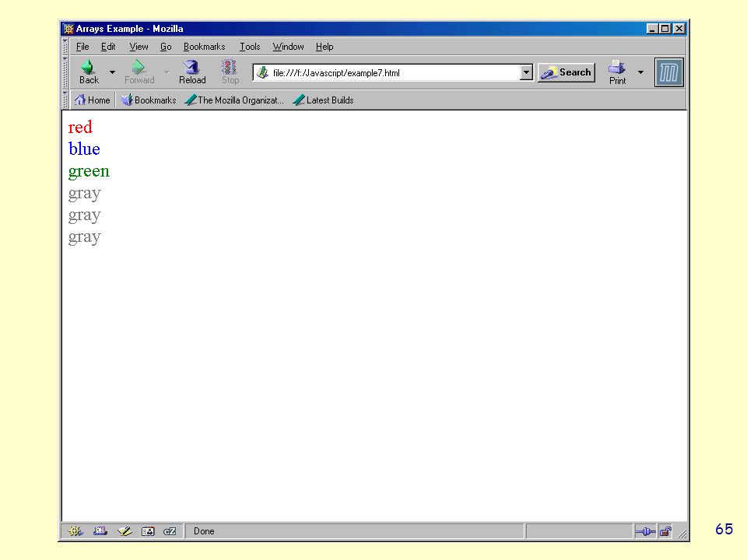Click the Back navigation button
The width and height of the screenshot is (747, 560).
tap(89, 72)
